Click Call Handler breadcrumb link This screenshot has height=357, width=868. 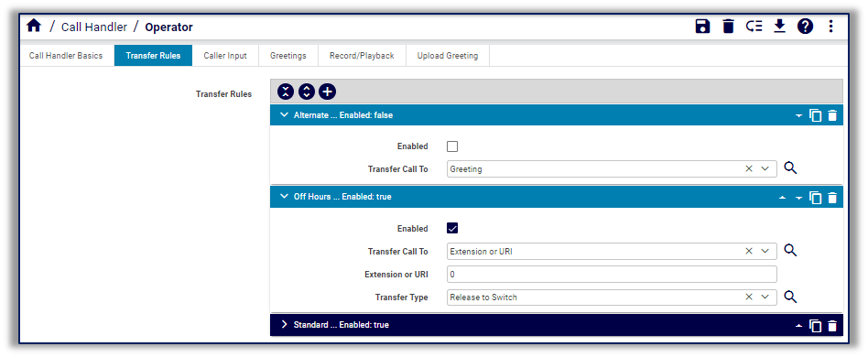pyautogui.click(x=94, y=27)
